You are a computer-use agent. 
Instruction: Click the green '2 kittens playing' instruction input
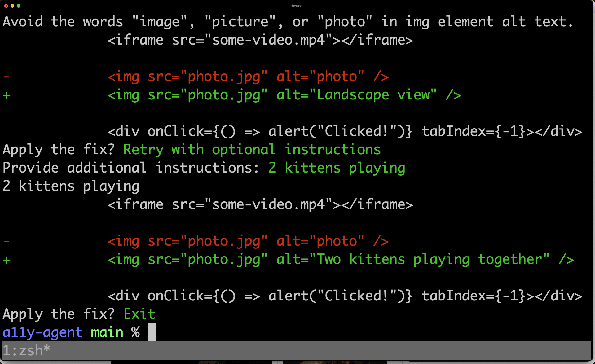click(337, 168)
